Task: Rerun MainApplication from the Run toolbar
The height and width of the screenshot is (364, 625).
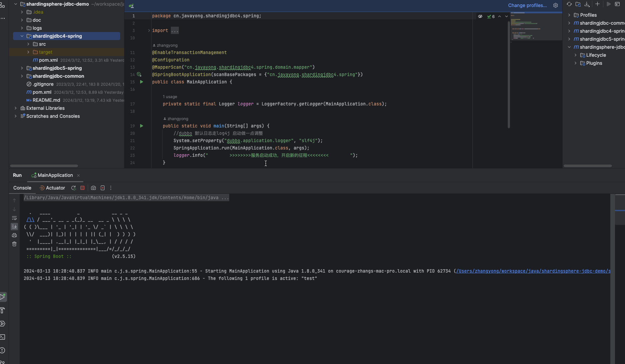Action: click(x=74, y=188)
